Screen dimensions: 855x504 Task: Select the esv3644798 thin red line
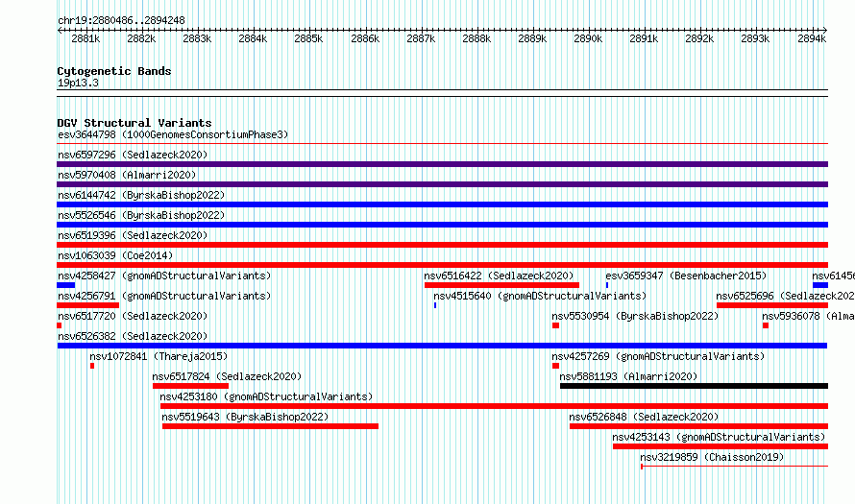(x=442, y=144)
